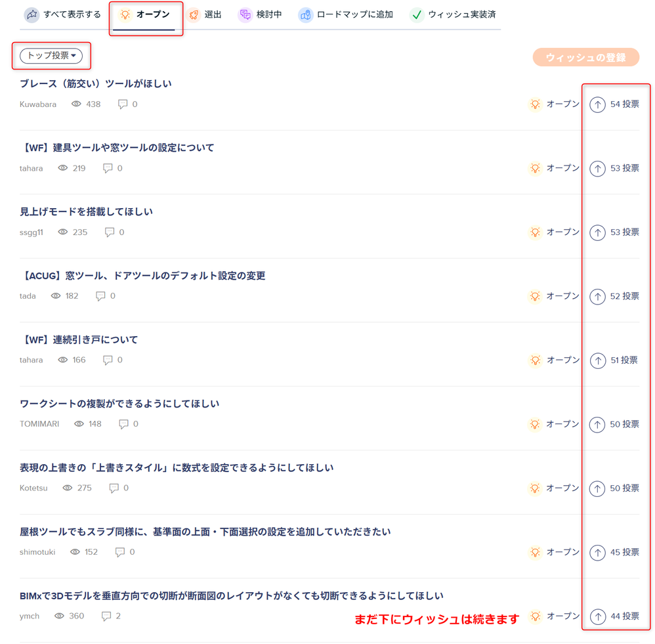This screenshot has height=644, width=655.
Task: Open wish 【WF】建具ツールや窓ツールの設定について
Action: click(117, 148)
